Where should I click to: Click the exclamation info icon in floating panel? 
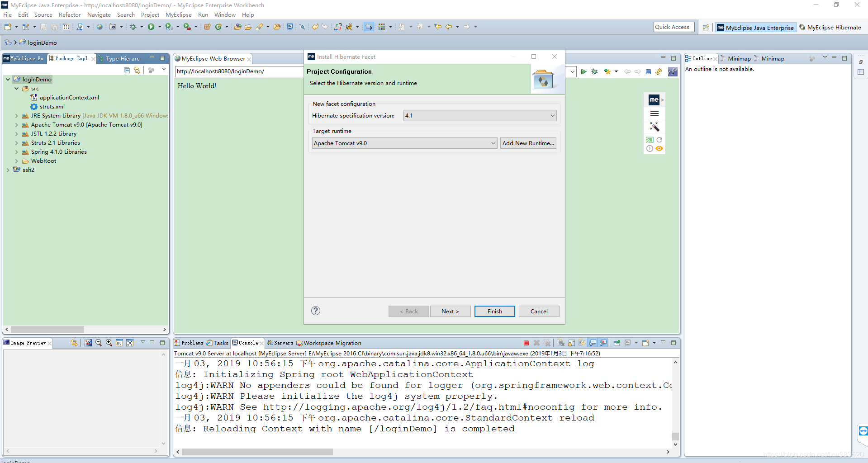tap(650, 148)
